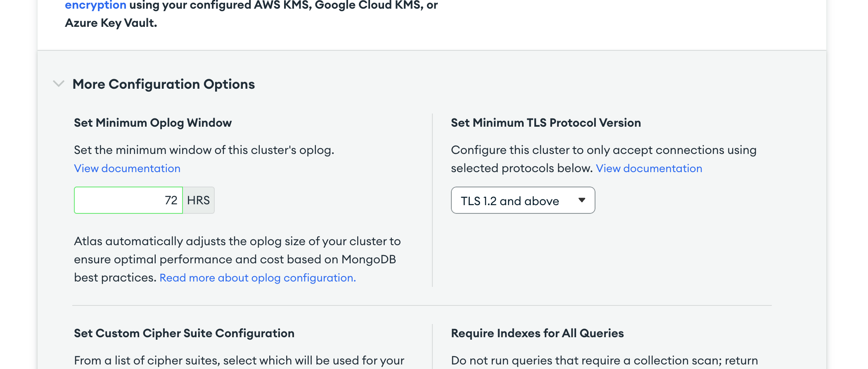Click the caret arrow in the TLS selector
The height and width of the screenshot is (369, 868).
pos(582,200)
